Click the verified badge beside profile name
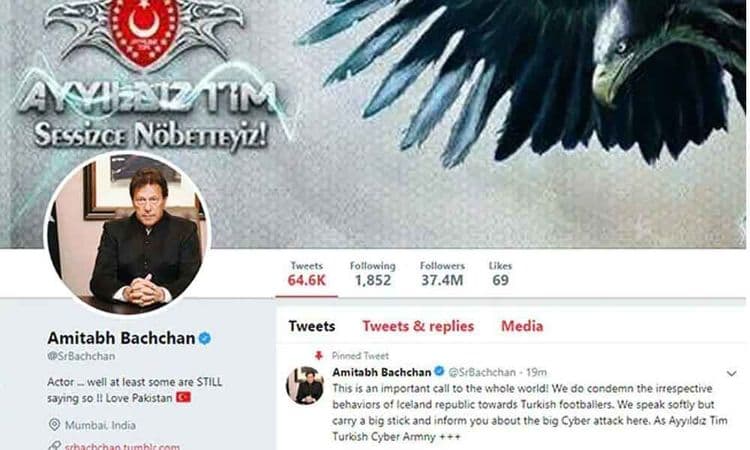The image size is (750, 450). (205, 338)
